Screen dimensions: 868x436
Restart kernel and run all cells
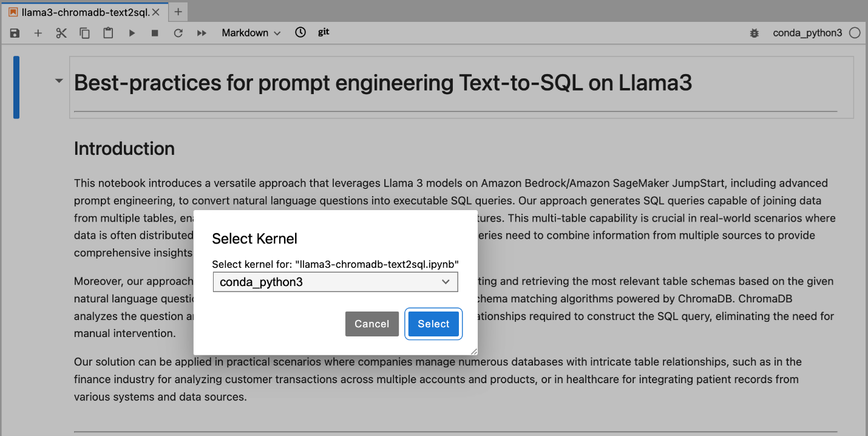202,33
